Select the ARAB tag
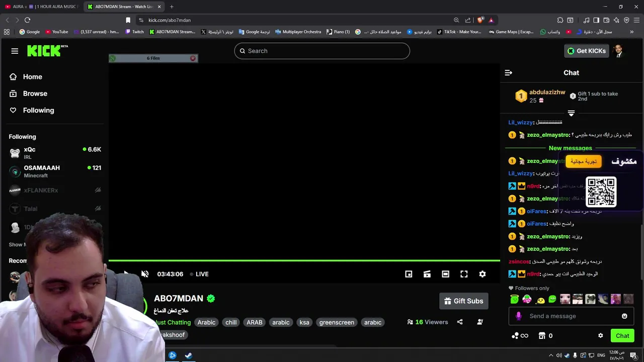 255,322
